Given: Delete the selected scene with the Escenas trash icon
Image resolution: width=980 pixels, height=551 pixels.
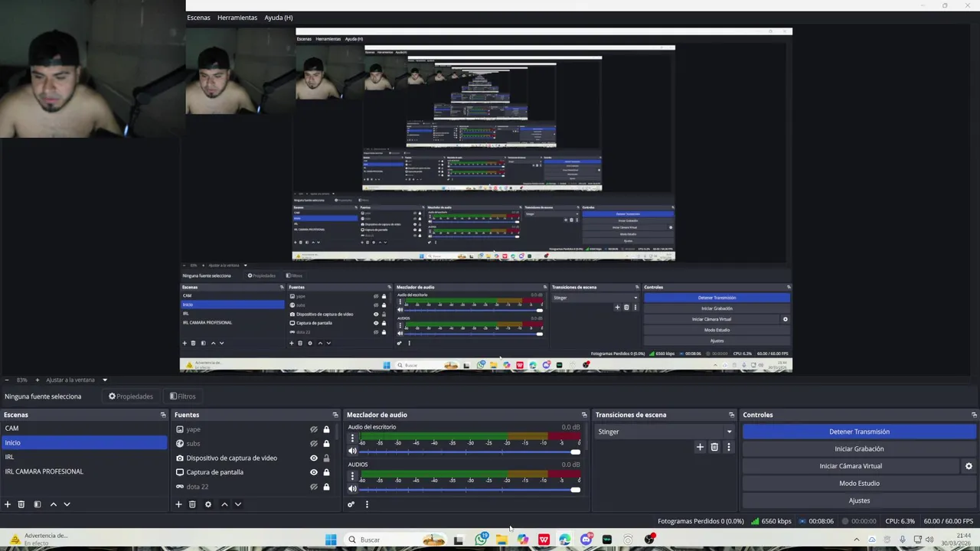Looking at the screenshot, I should tap(21, 504).
